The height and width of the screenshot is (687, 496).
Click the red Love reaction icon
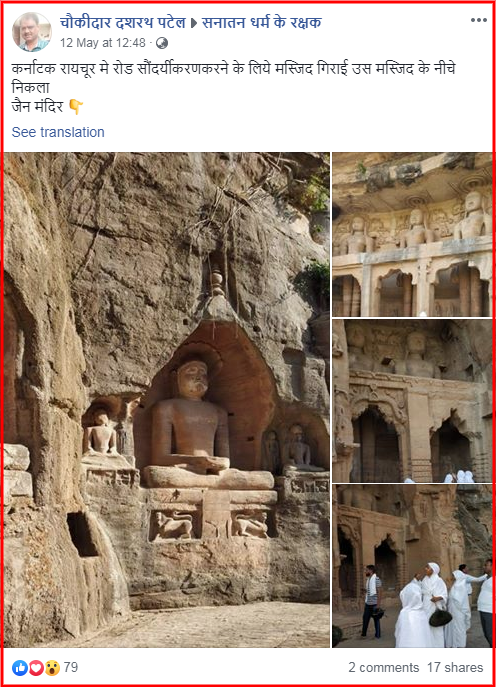tap(36, 668)
